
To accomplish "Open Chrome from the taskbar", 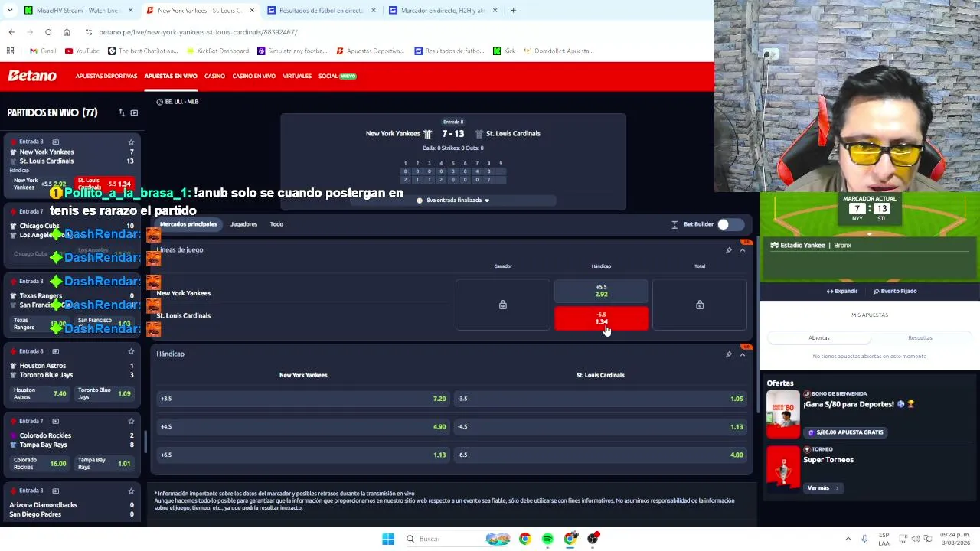I will (524, 539).
